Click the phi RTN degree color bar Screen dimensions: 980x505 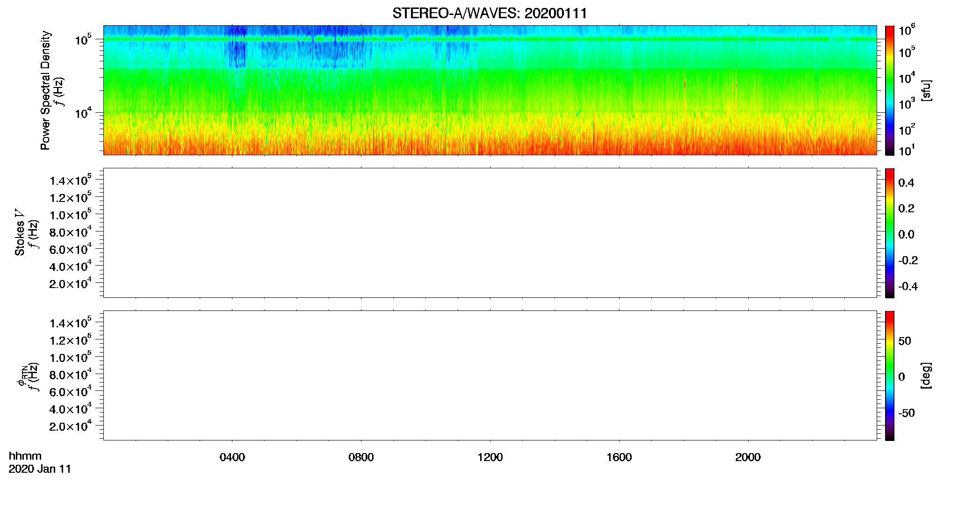click(889, 375)
